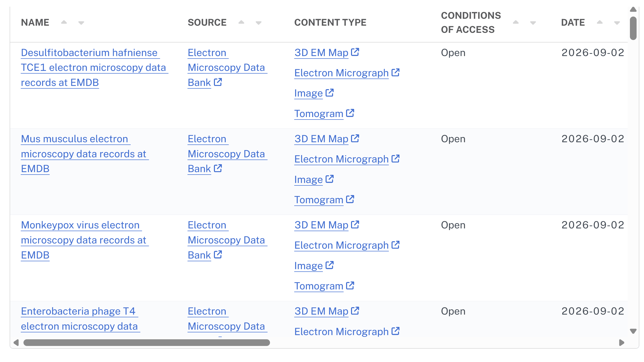Sort Conditions of Access ascending arrow
Viewport: 644px width, 362px height.
516,22
